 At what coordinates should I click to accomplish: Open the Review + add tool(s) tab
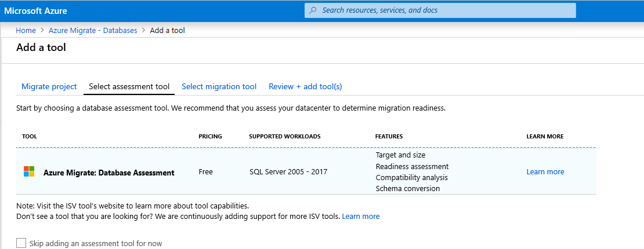tap(305, 86)
